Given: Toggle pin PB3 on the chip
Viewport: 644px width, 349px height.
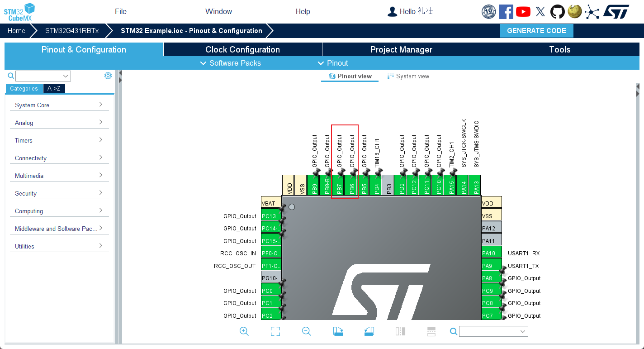Looking at the screenshot, I should pyautogui.click(x=388, y=186).
